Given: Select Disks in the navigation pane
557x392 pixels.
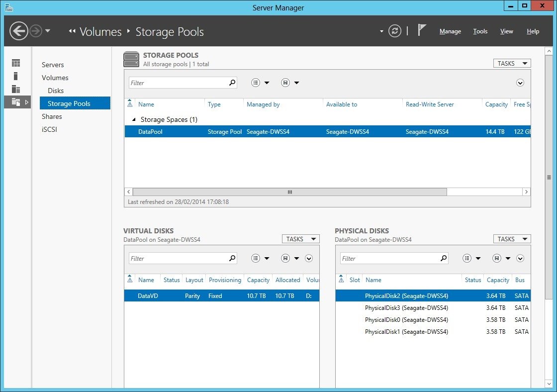Looking at the screenshot, I should [x=56, y=91].
